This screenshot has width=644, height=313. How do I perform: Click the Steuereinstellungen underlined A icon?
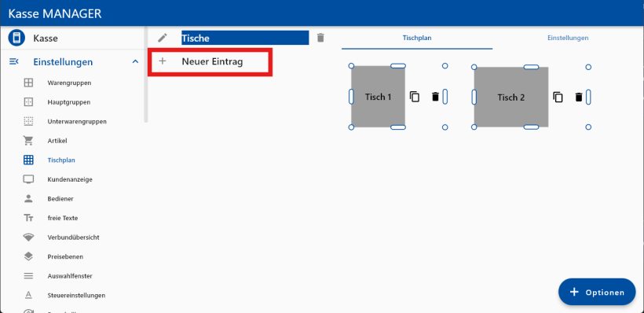28,296
